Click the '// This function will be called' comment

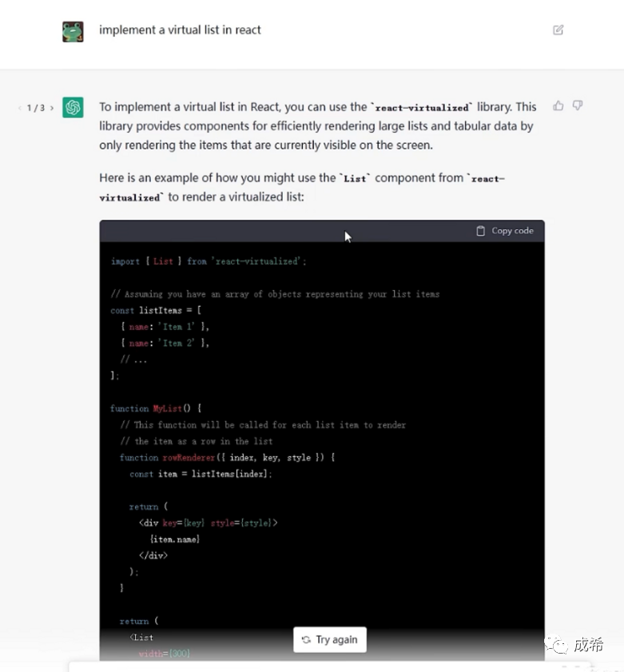tap(263, 425)
